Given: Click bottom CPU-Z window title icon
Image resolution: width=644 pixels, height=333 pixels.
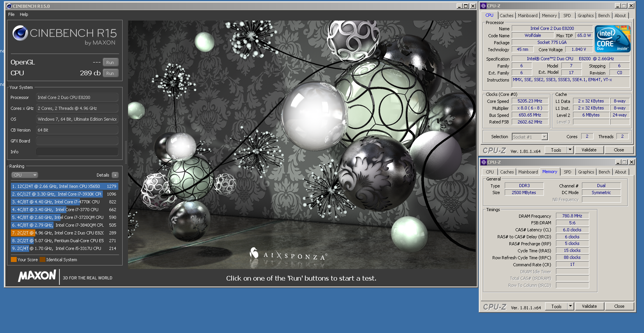Looking at the screenshot, I should point(484,162).
